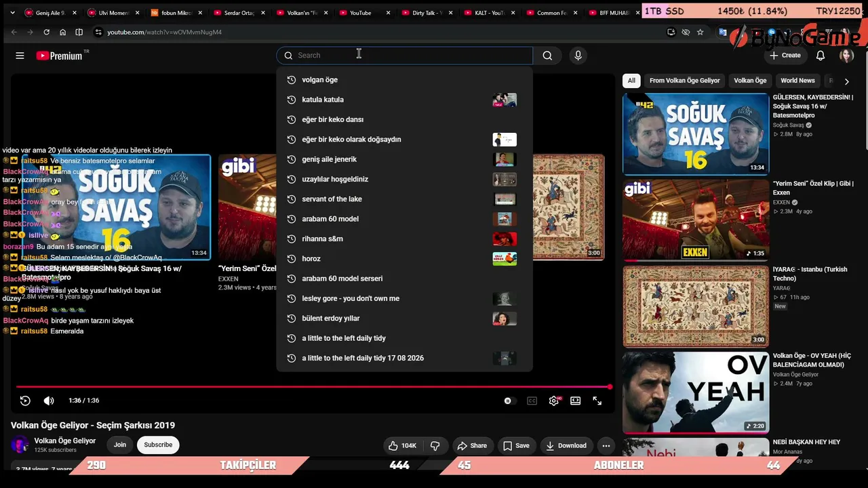
Task: Open Volkan Öge Geliyor channel avatar
Action: pyautogui.click(x=20, y=445)
